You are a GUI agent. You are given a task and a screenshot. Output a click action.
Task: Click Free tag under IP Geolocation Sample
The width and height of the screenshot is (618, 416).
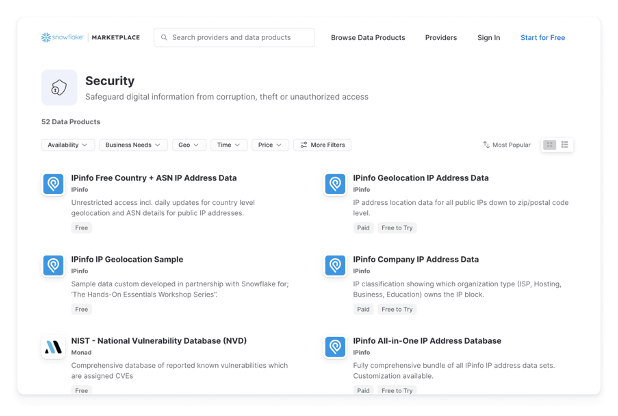coord(82,310)
